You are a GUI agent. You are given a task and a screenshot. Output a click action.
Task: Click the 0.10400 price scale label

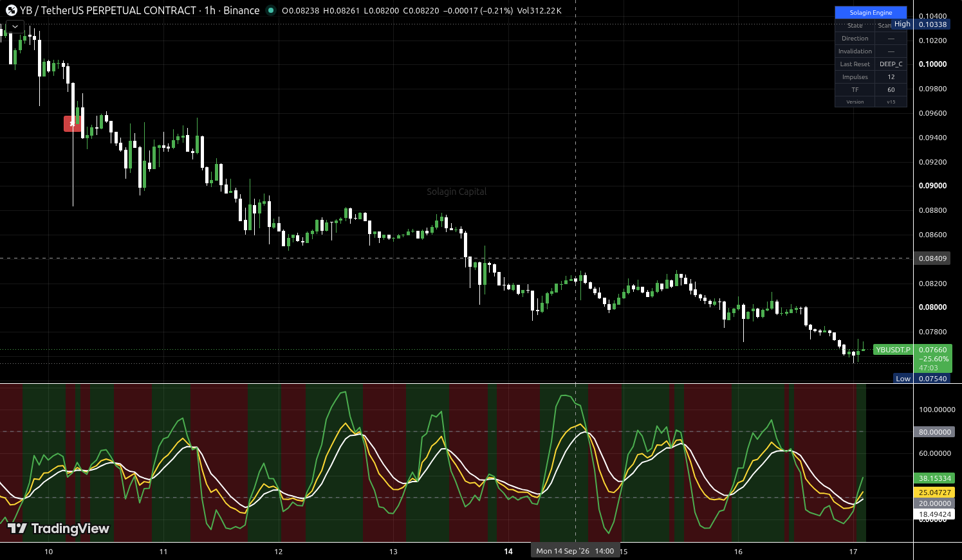(x=932, y=16)
